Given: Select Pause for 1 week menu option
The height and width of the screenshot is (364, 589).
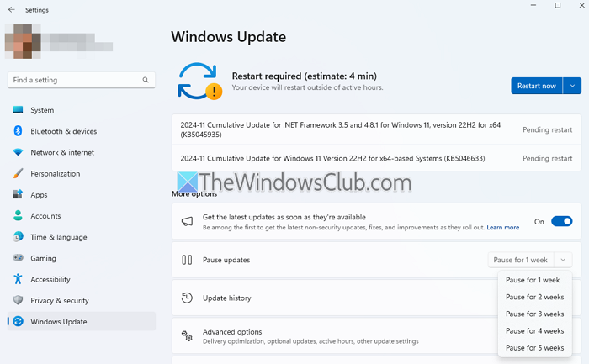Looking at the screenshot, I should click(534, 280).
